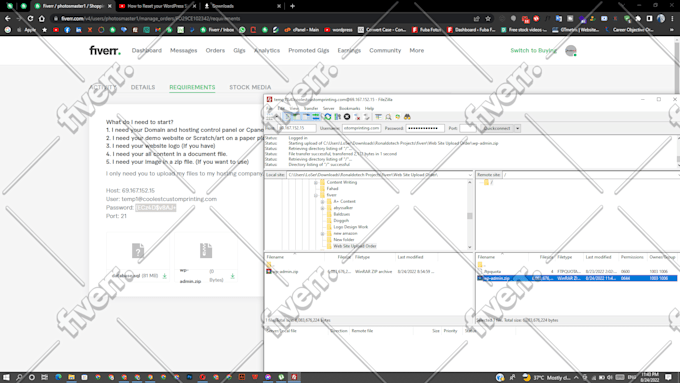Image resolution: width=680 pixels, height=383 pixels.
Task: Click local tree scroll down arrow
Action: [470, 247]
